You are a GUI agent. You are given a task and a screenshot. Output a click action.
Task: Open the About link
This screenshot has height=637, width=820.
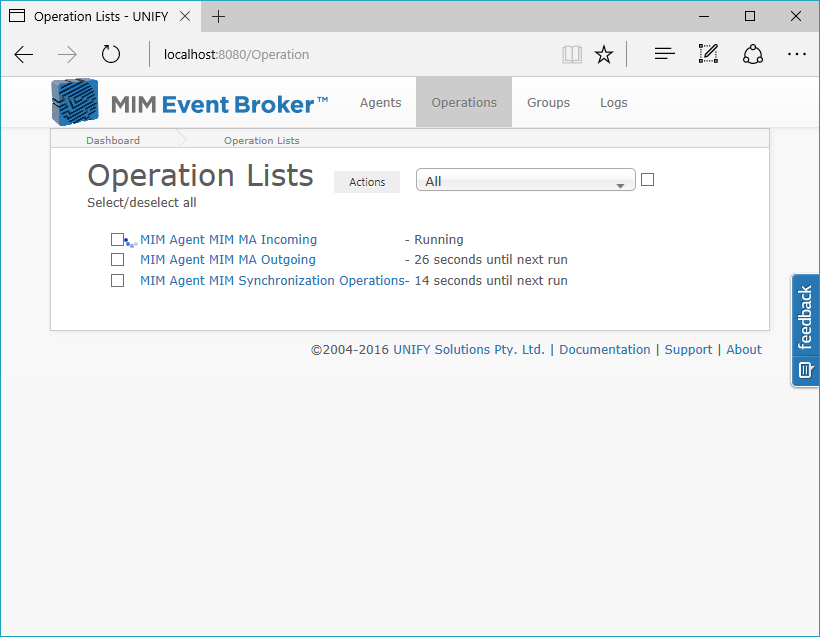(744, 349)
